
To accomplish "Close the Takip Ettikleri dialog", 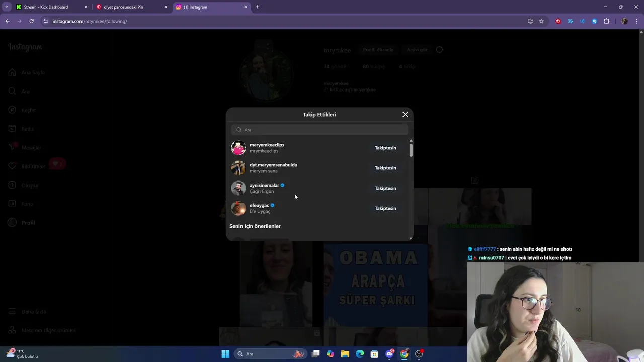I will coord(405,114).
